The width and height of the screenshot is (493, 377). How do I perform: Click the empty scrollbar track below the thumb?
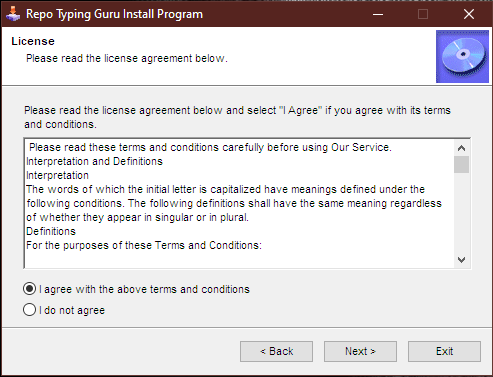click(x=461, y=212)
